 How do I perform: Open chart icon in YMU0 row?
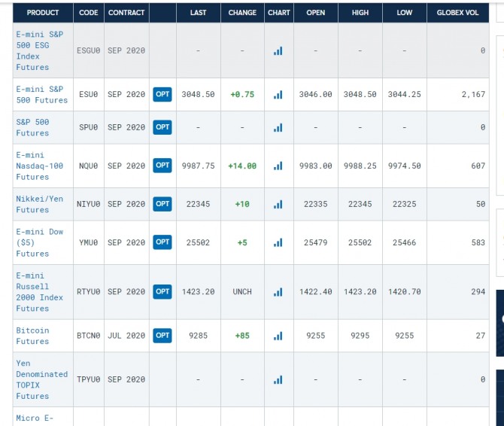(278, 243)
